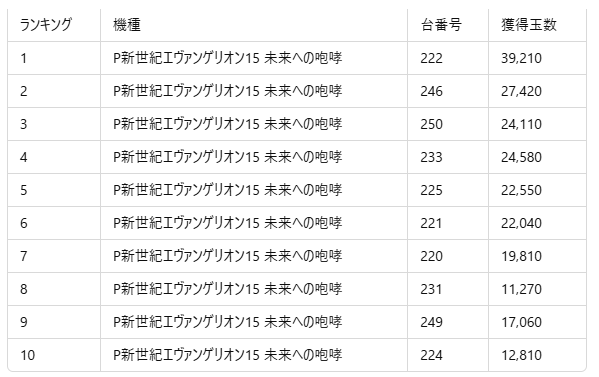Viewport: 599px width, 377px height.
Task: Click the 24,580 value in row 4
Action: tap(521, 157)
